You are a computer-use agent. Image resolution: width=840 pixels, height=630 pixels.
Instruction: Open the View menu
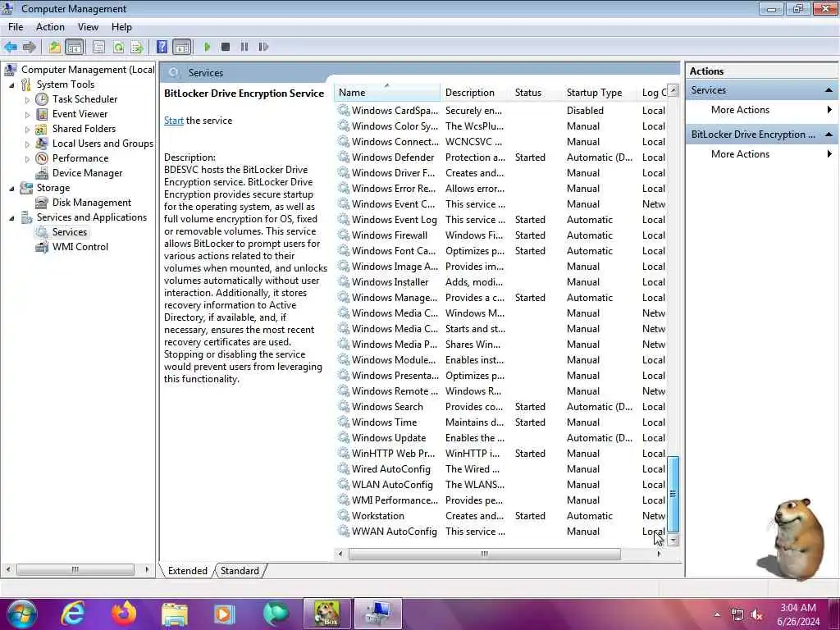point(88,27)
